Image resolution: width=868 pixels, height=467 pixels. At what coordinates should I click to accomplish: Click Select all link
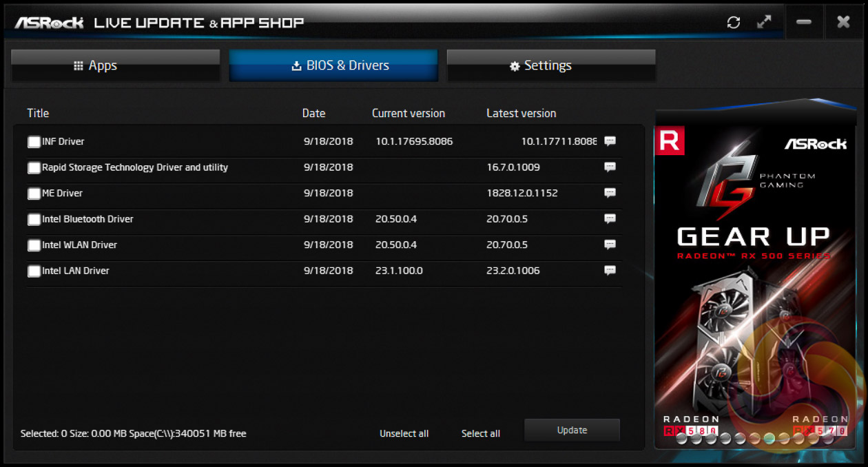481,433
